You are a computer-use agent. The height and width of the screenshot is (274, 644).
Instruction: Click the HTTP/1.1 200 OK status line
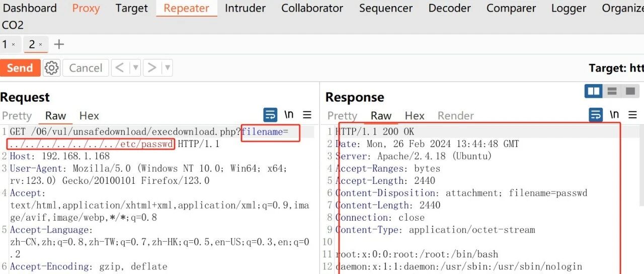point(375,132)
